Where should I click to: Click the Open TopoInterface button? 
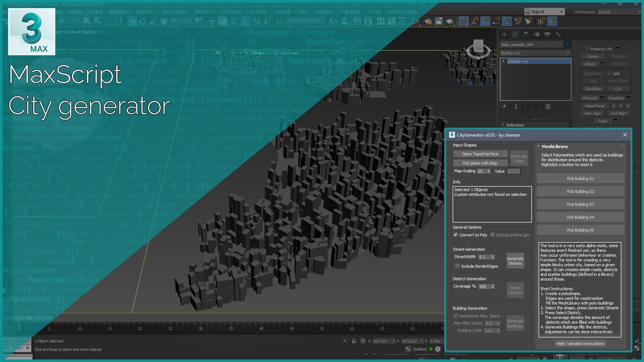[x=480, y=154]
